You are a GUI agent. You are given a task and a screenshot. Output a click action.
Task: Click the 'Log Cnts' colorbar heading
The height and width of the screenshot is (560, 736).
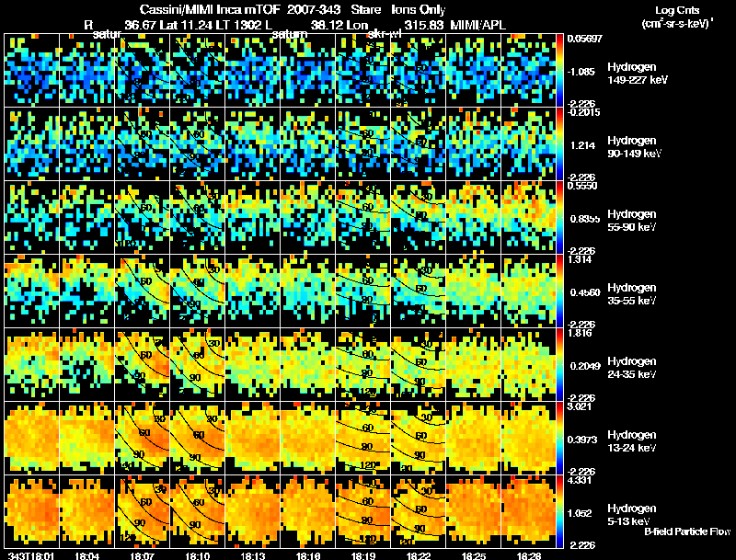pos(677,10)
